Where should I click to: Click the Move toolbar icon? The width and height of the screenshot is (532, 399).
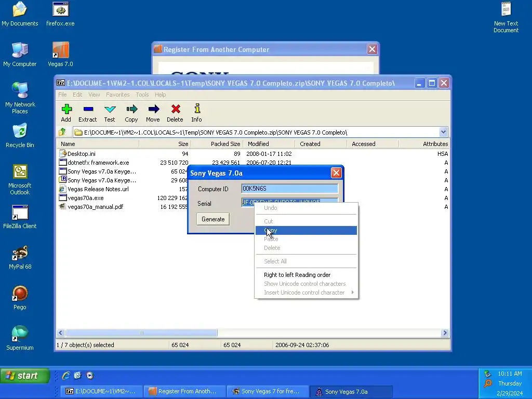tap(153, 113)
